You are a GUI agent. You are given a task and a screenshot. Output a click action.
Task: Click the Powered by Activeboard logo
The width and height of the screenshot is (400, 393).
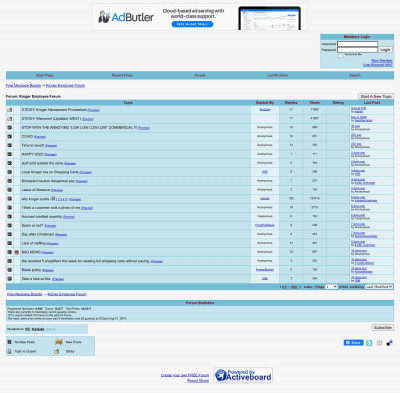(243, 376)
